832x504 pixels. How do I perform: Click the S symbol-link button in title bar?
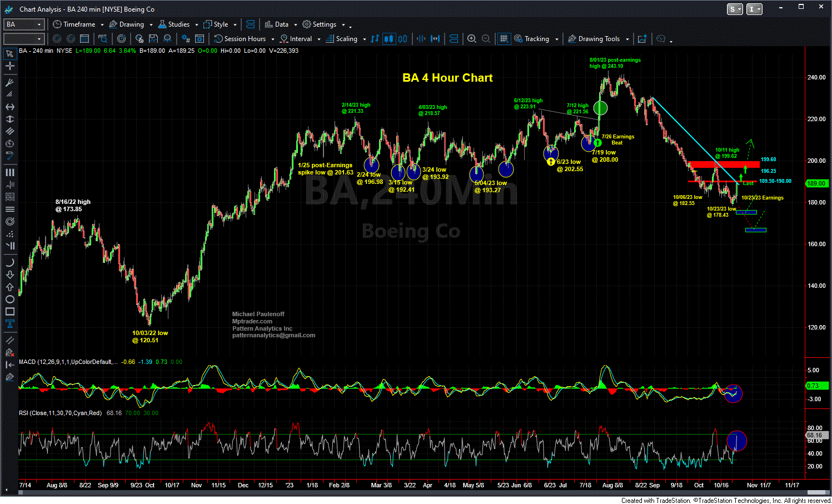click(x=735, y=9)
